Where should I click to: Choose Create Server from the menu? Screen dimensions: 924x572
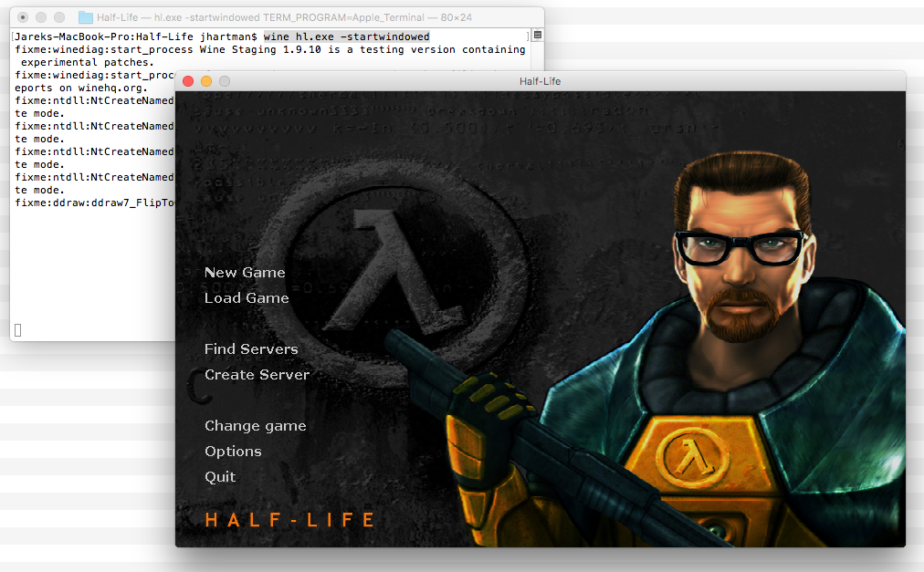(257, 375)
